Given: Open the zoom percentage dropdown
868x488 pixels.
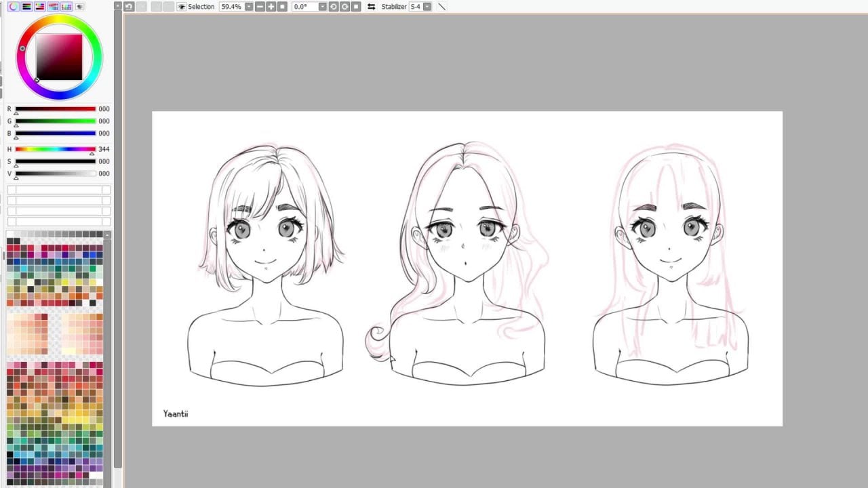Looking at the screenshot, I should (x=249, y=6).
